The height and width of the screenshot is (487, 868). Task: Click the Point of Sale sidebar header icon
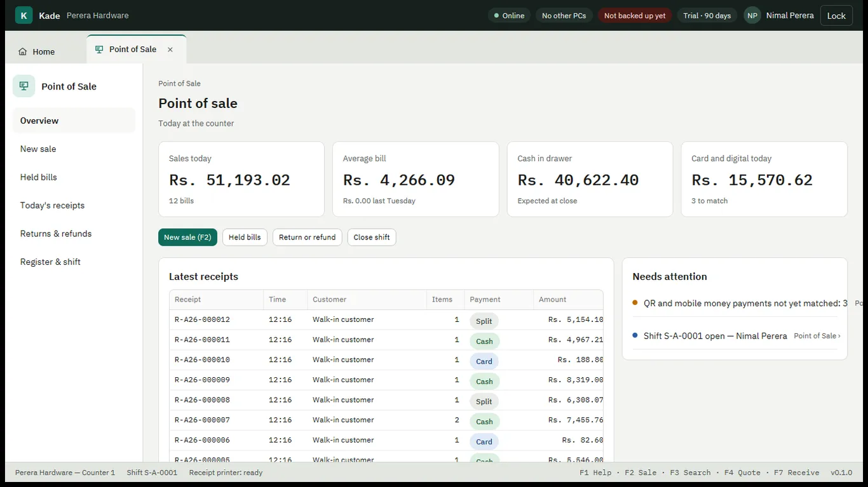click(x=24, y=86)
